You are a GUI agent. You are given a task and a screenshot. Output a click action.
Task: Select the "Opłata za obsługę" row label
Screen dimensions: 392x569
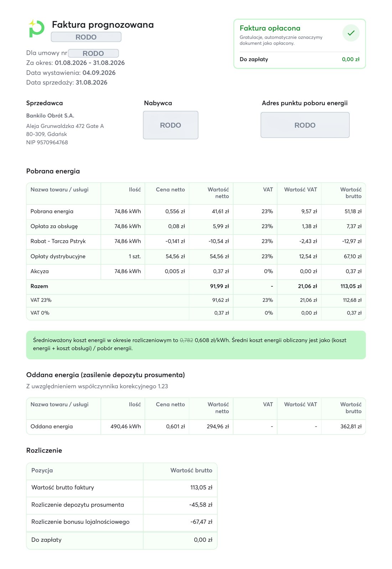pos(54,226)
